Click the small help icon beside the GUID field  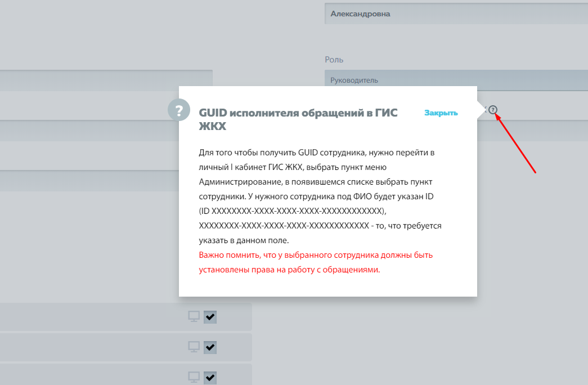tap(493, 110)
